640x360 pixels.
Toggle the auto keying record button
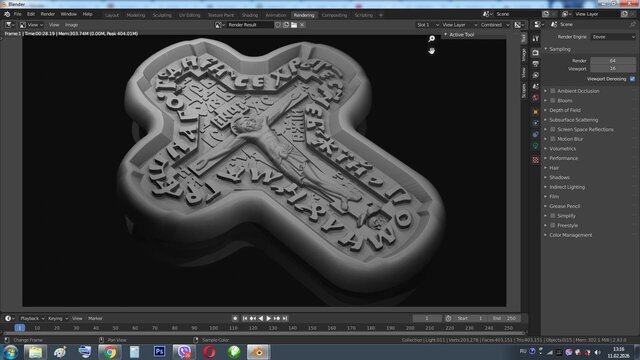pos(235,318)
